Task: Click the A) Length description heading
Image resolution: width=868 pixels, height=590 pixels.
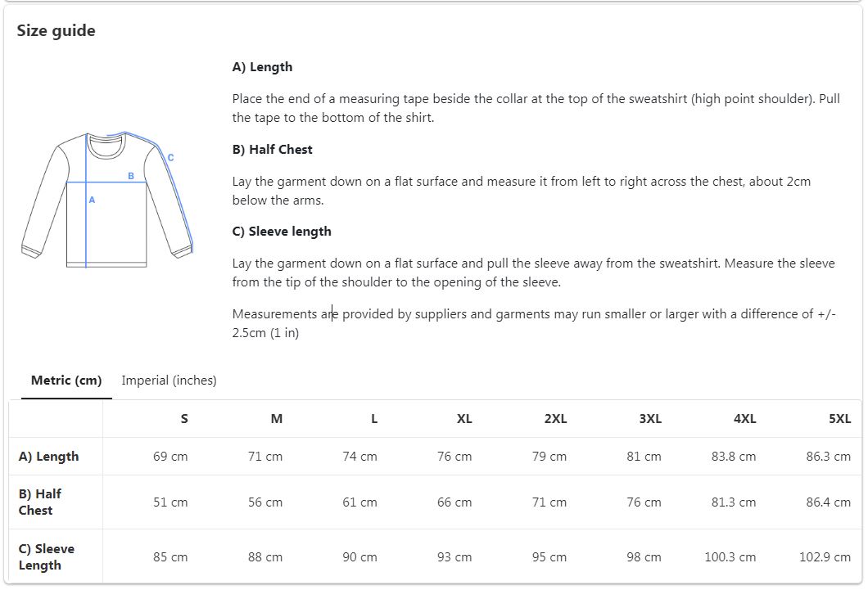Action: pos(262,67)
